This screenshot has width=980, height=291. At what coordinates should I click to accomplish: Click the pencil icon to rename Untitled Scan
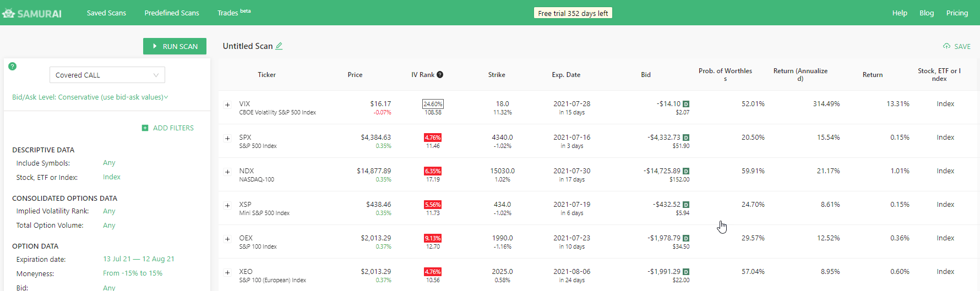[279, 46]
